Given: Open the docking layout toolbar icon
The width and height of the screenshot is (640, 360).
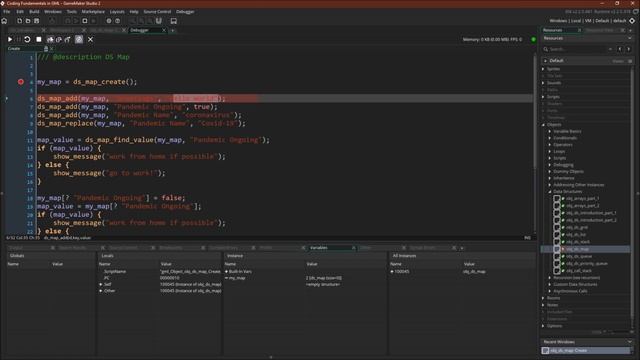Looking at the screenshot, I should tap(173, 21).
